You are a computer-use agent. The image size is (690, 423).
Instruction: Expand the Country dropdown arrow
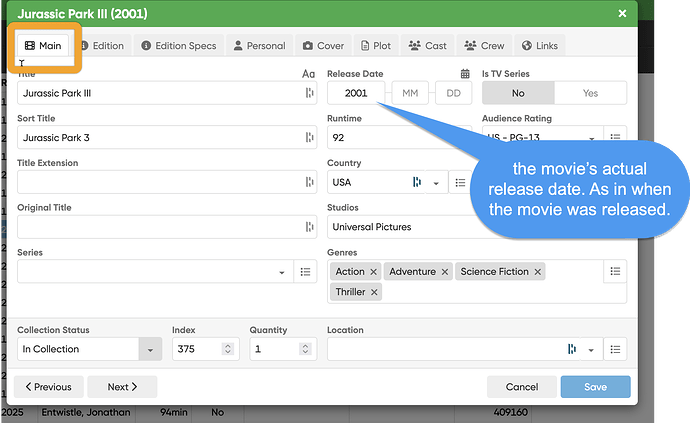tap(435, 183)
